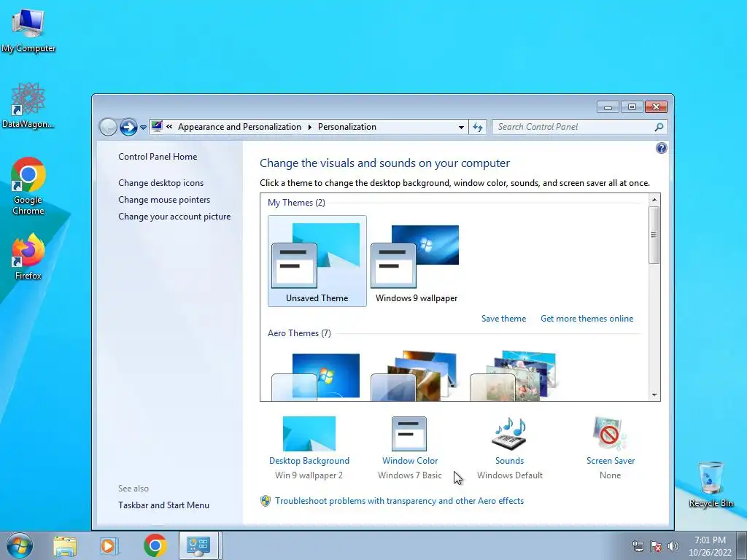
Task: Click the shield icon beside Troubleshoot link
Action: [266, 501]
